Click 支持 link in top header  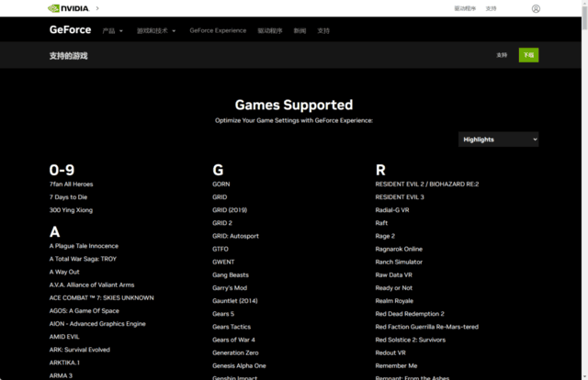coord(491,8)
